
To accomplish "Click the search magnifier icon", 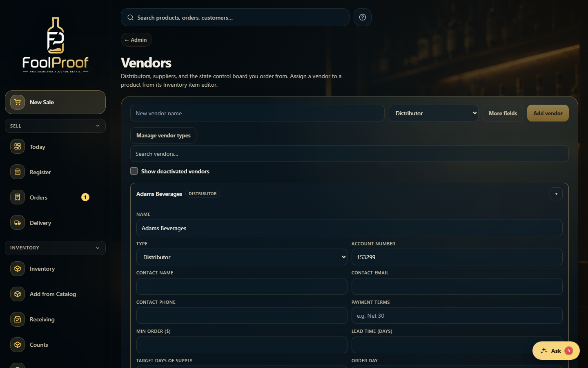I will 131,18.
